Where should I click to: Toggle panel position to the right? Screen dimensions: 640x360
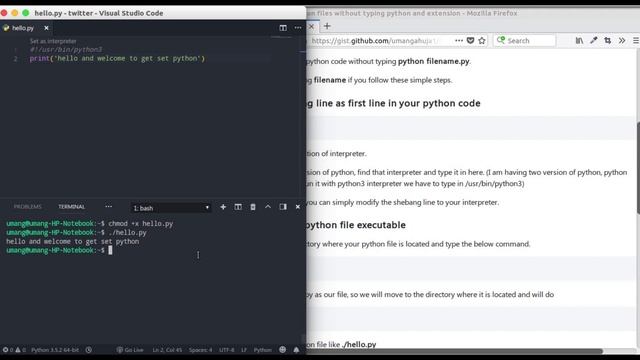(x=283, y=207)
